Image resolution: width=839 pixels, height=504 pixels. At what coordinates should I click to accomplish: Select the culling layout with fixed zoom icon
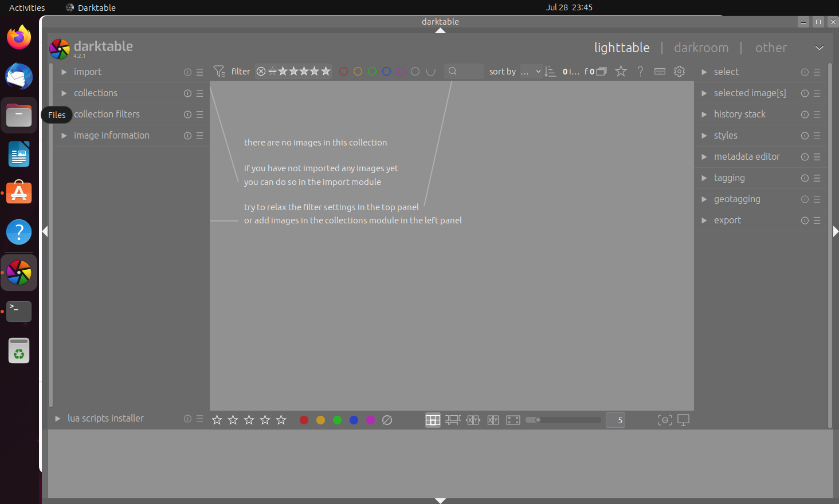[x=473, y=420]
